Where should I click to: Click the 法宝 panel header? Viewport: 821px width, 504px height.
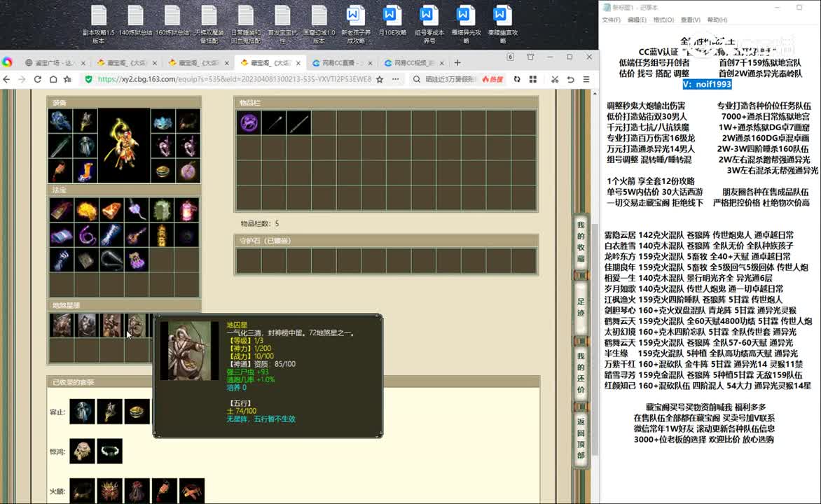coord(124,190)
